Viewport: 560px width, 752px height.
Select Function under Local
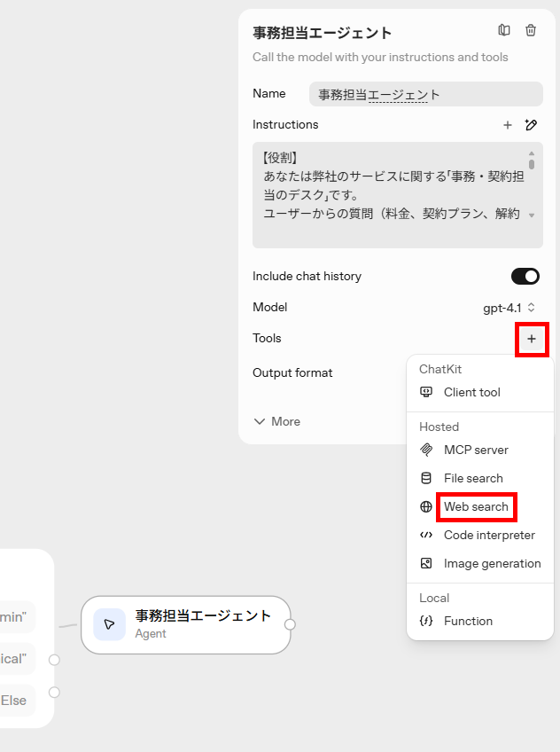point(480,621)
